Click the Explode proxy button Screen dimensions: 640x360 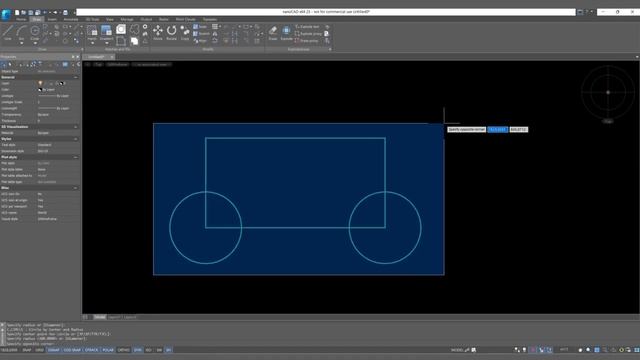(308, 34)
